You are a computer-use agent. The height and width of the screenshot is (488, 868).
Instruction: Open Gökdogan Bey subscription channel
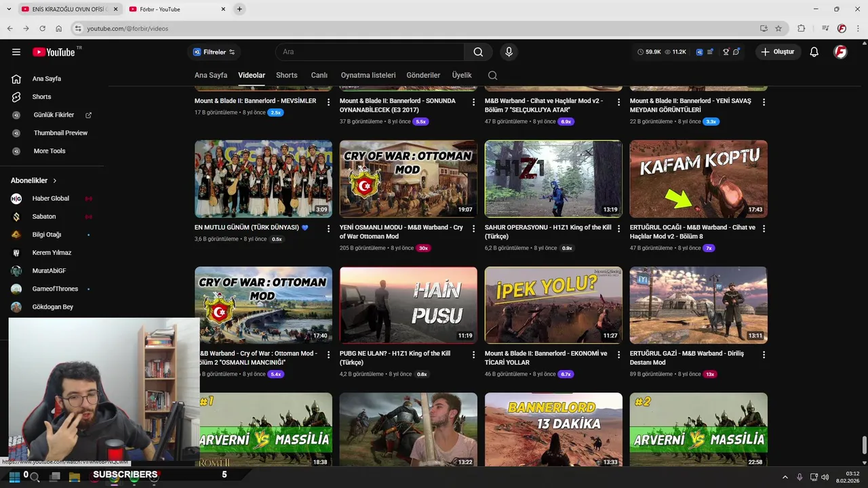click(54, 307)
